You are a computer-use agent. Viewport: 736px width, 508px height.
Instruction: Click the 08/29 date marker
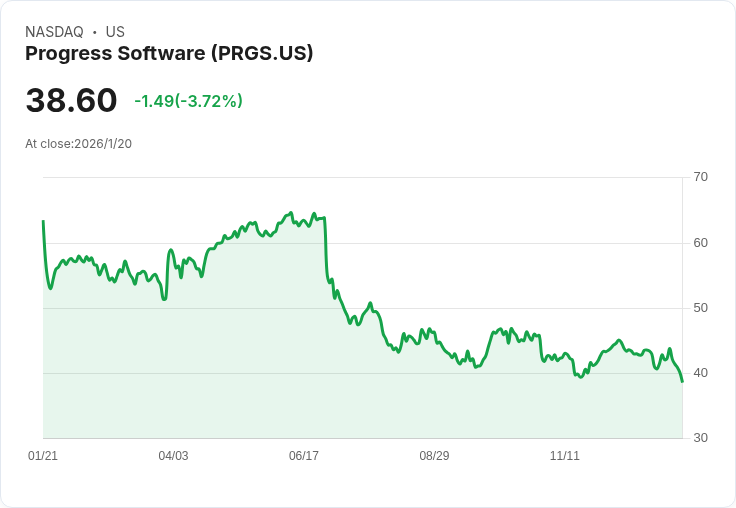coord(434,456)
